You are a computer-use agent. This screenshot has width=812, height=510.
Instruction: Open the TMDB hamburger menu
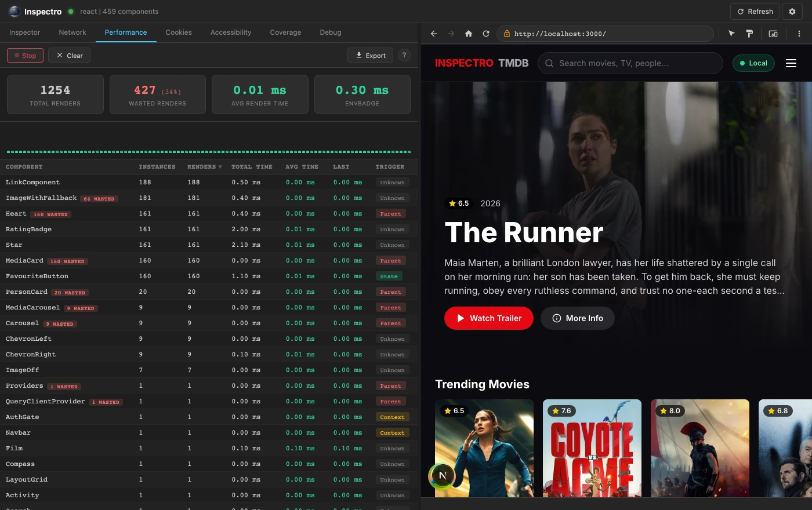coord(791,63)
